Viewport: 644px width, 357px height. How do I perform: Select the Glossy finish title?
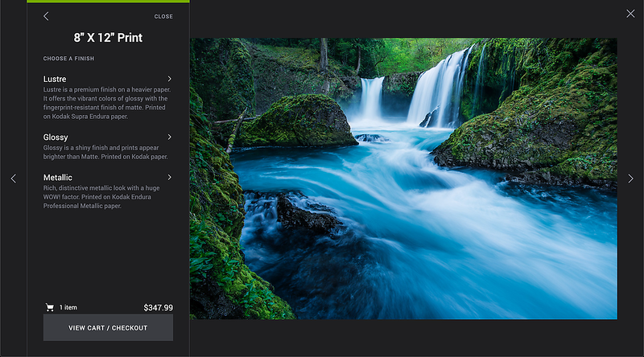[x=56, y=137]
